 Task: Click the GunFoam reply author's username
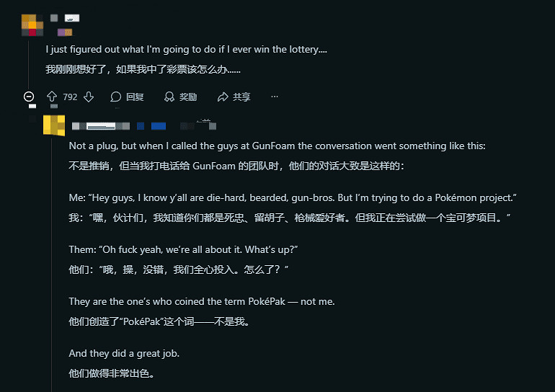pos(101,126)
